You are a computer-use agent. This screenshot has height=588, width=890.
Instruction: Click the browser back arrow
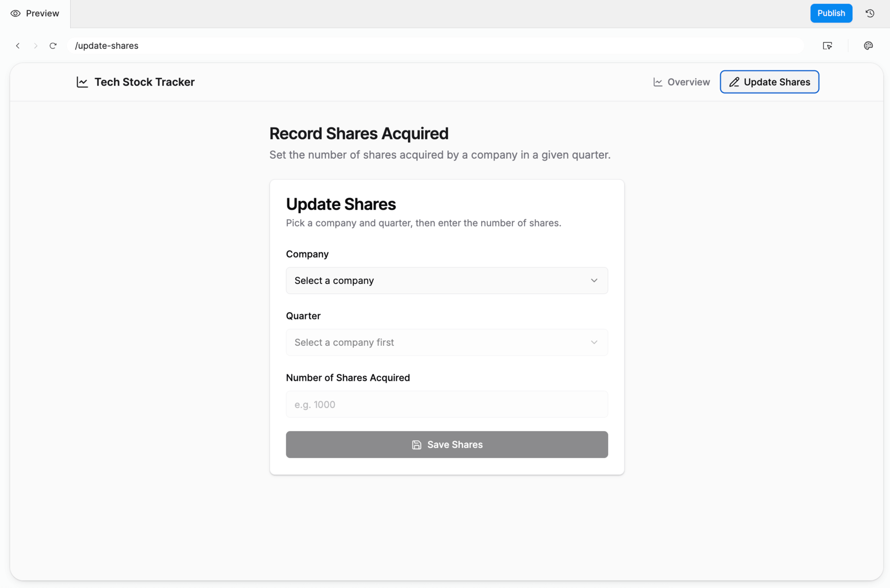(x=18, y=45)
